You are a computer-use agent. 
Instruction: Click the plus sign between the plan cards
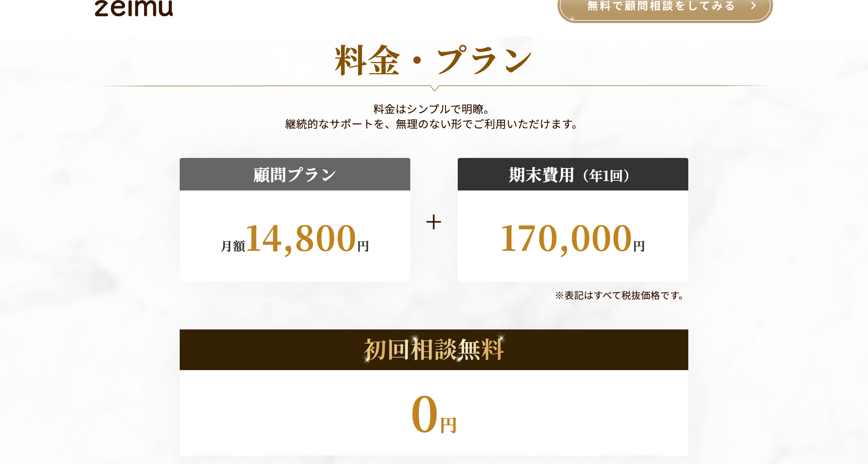434,222
